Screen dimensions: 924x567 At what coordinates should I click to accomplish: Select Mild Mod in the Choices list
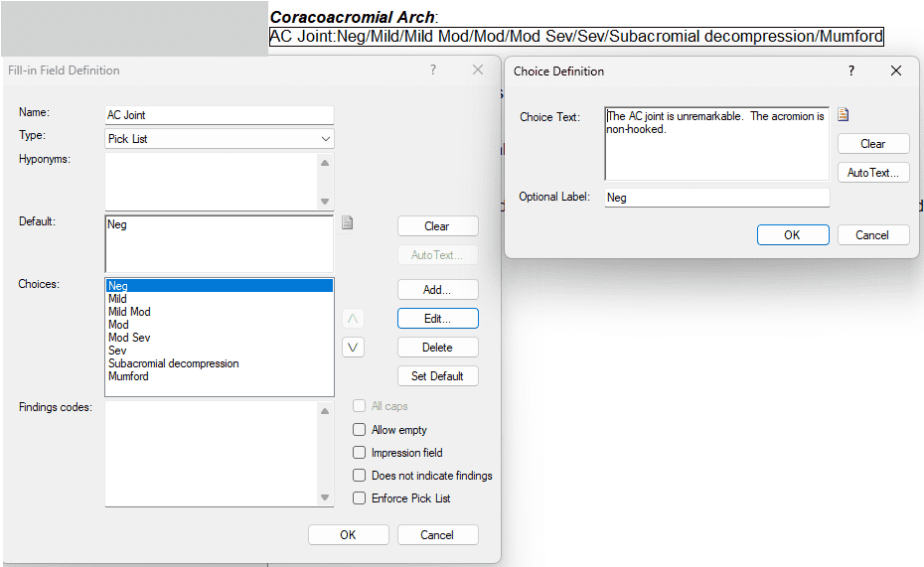130,312
